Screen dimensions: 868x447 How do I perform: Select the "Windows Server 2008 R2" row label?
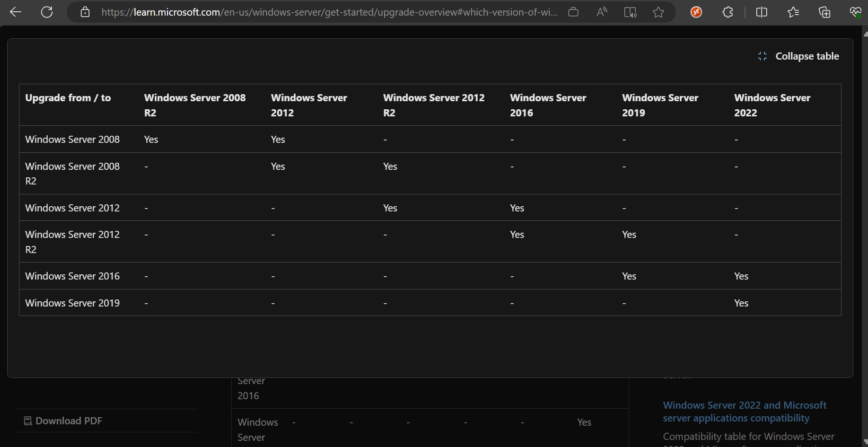pyautogui.click(x=72, y=174)
